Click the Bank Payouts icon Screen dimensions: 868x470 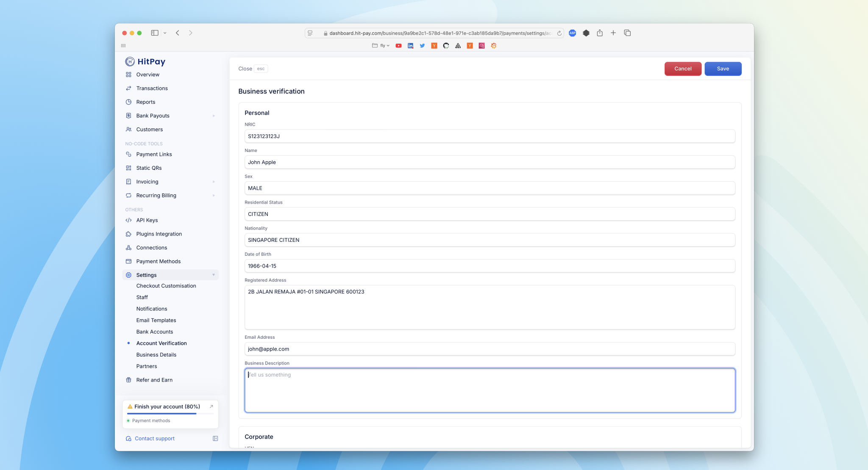[x=128, y=116]
